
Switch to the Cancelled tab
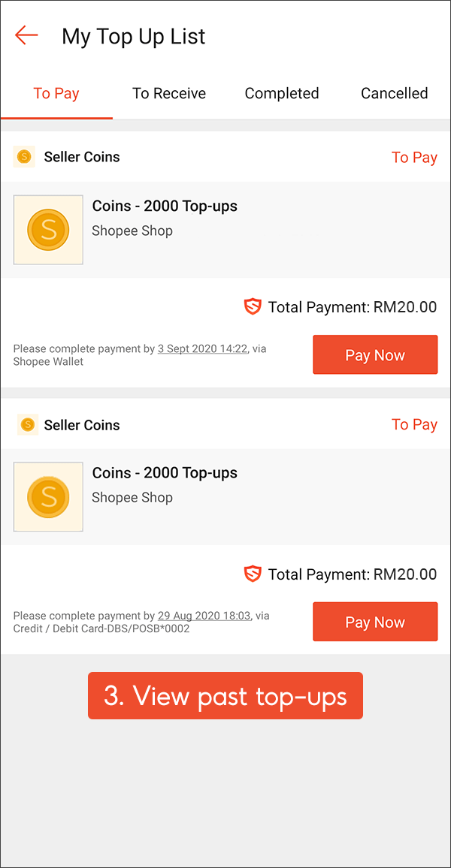[x=394, y=93]
